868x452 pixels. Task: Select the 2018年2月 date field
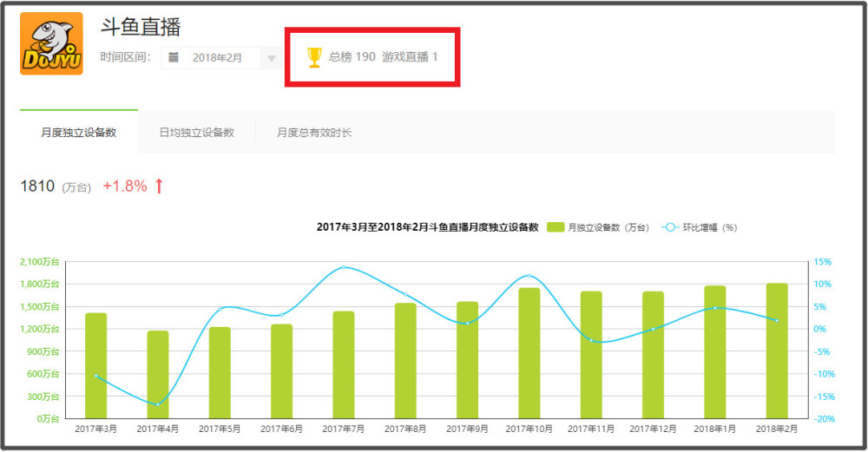click(x=217, y=57)
